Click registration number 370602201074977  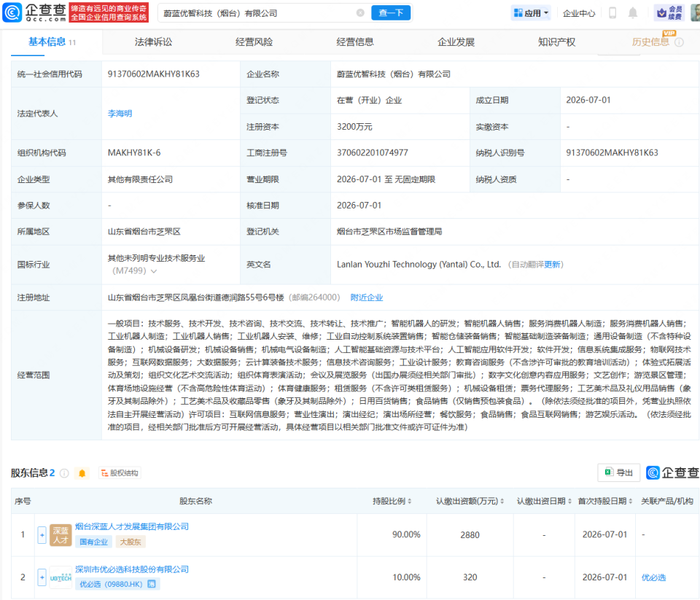373,152
